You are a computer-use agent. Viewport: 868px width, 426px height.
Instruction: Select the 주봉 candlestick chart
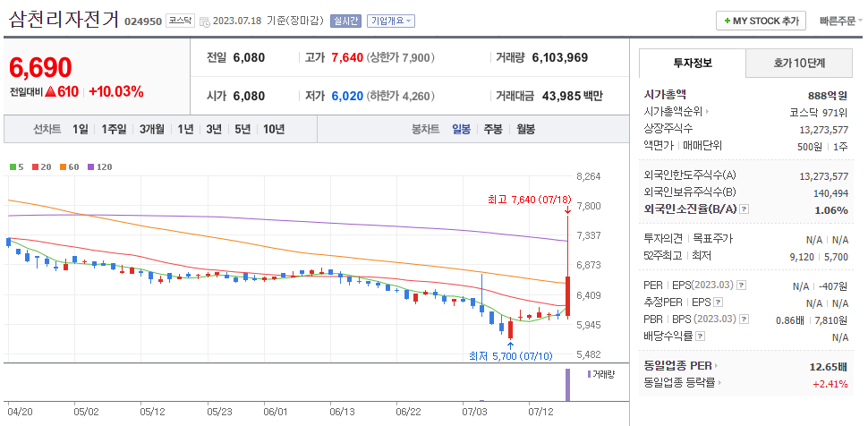pos(493,130)
